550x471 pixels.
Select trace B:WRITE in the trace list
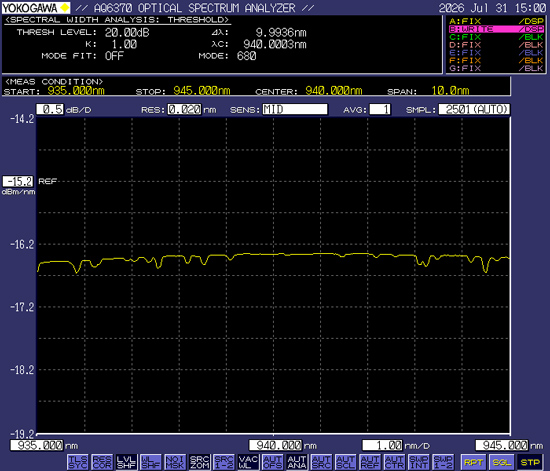[496, 29]
